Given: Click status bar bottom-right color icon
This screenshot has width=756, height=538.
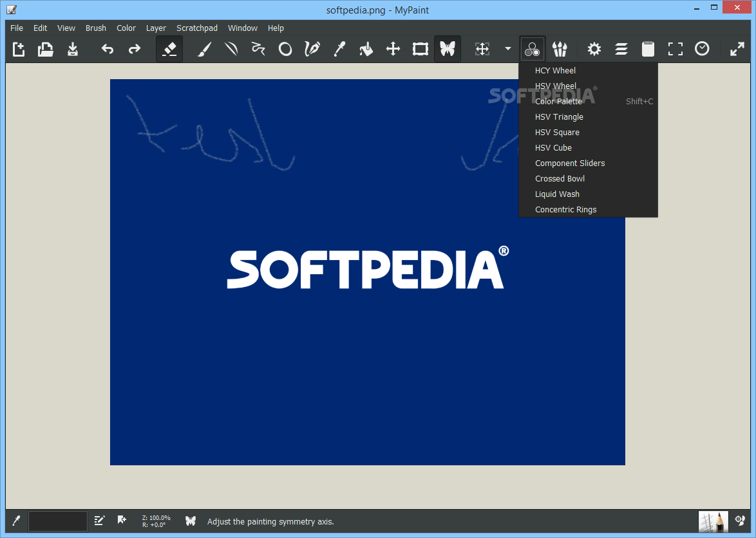Looking at the screenshot, I should click(x=740, y=520).
